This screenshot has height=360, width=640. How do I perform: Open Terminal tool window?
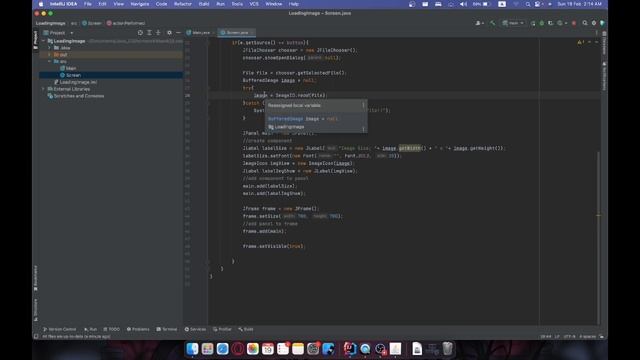pos(167,329)
